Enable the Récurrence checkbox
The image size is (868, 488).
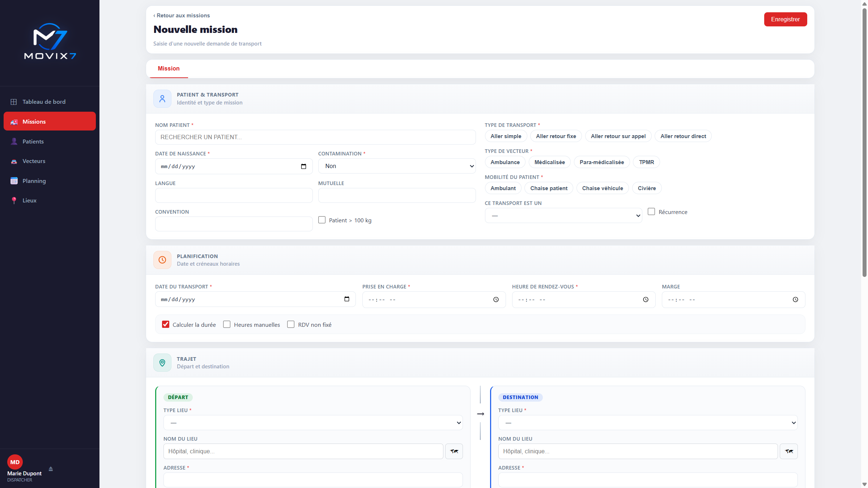[x=651, y=212]
